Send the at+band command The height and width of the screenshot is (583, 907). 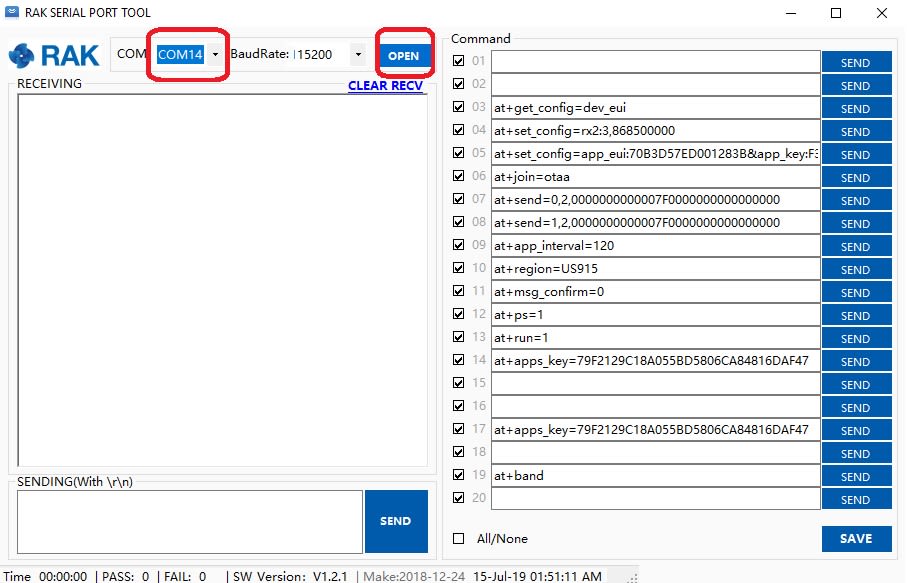pyautogui.click(x=856, y=477)
